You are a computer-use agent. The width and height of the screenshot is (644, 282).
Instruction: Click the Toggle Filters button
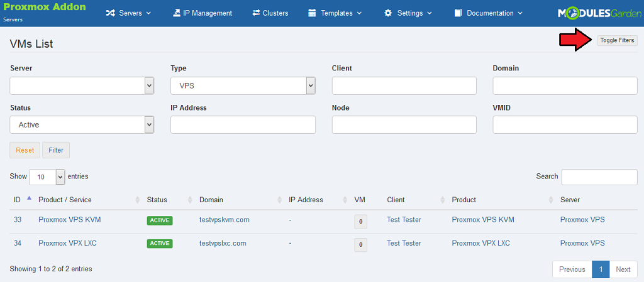point(618,40)
